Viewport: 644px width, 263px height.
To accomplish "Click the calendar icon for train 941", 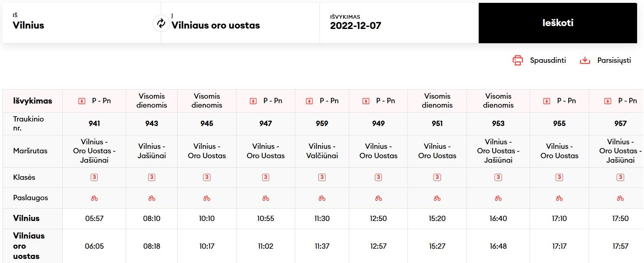I will (82, 101).
